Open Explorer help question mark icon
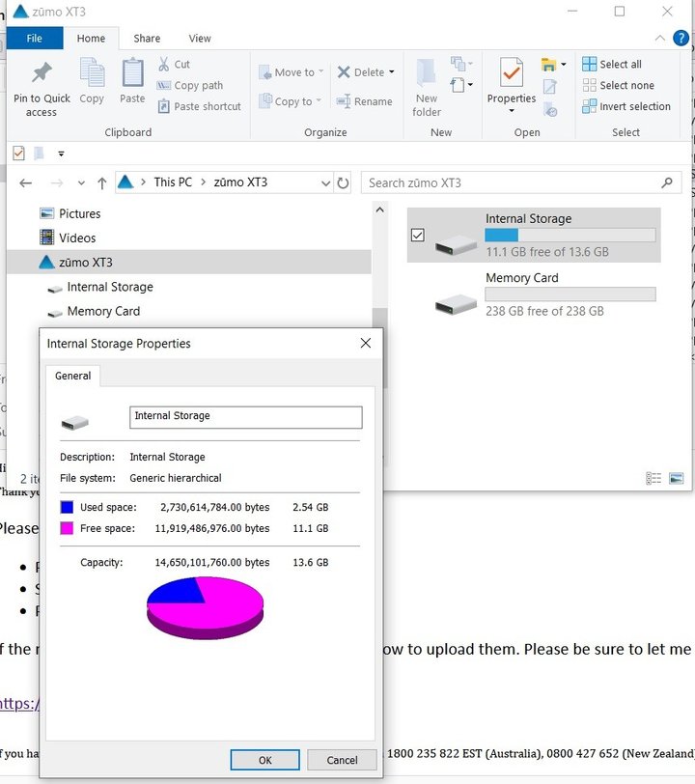The image size is (695, 784). (x=681, y=38)
